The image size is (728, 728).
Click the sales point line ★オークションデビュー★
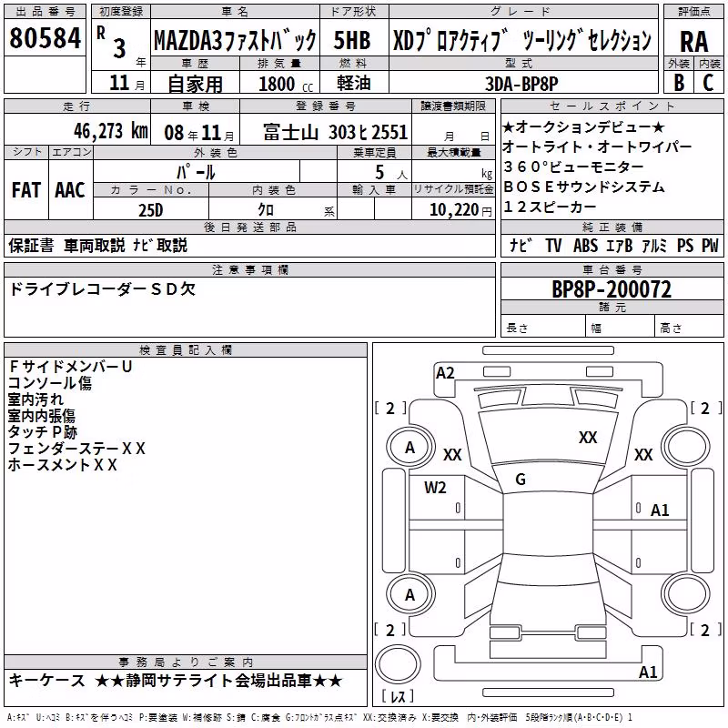(x=583, y=126)
